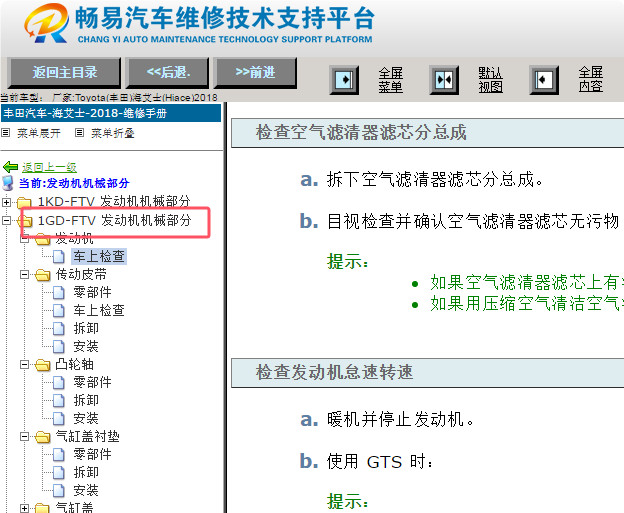The image size is (624, 513).
Task: Select 零部件 under 气缸盖衬垫
Action: pyautogui.click(x=92, y=454)
